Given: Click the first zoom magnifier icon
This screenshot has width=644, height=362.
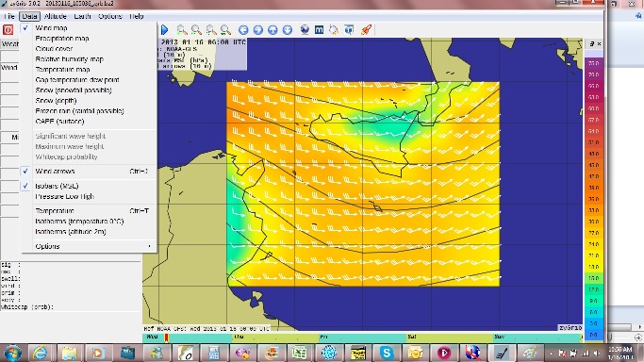Looking at the screenshot, I should tap(182, 29).
